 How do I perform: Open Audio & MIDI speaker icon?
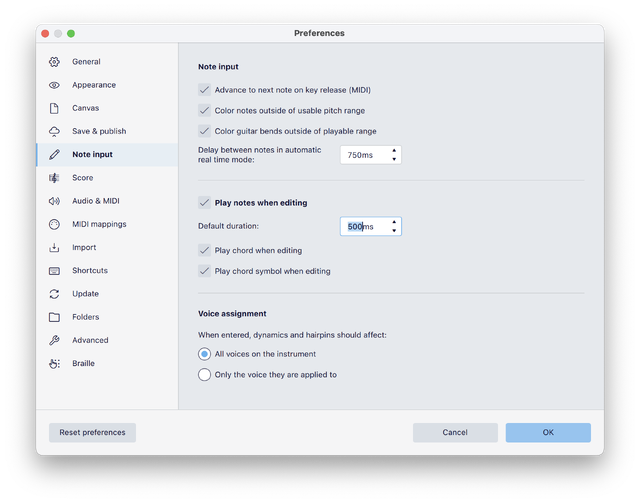pos(54,201)
